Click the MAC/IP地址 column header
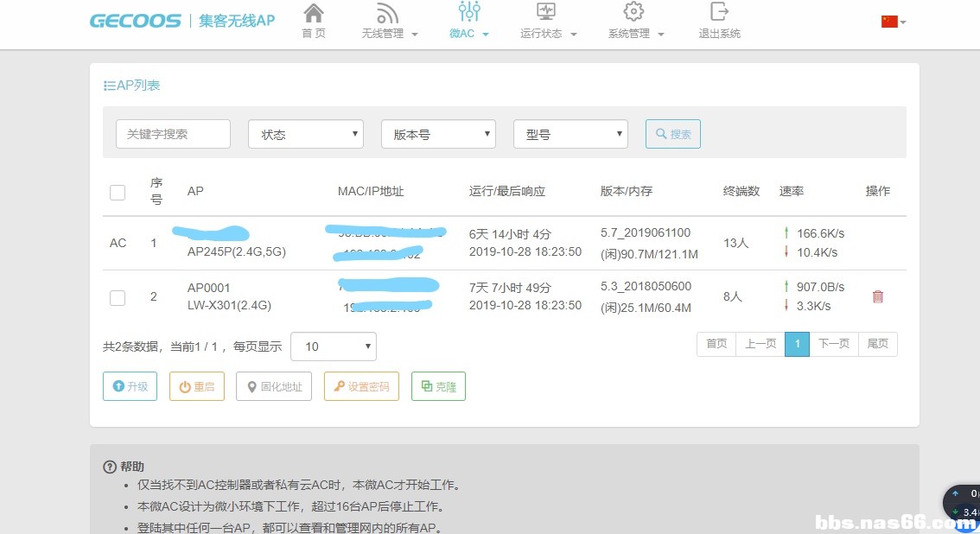 coord(371,191)
